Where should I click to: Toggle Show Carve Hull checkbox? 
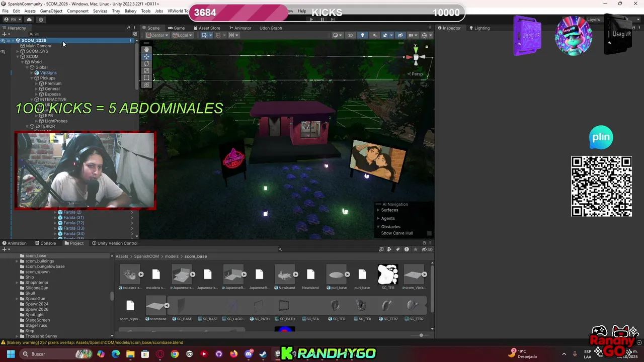click(429, 233)
